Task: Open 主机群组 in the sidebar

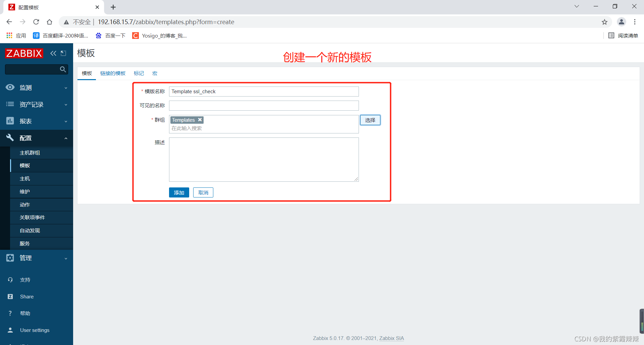Action: (x=42, y=153)
